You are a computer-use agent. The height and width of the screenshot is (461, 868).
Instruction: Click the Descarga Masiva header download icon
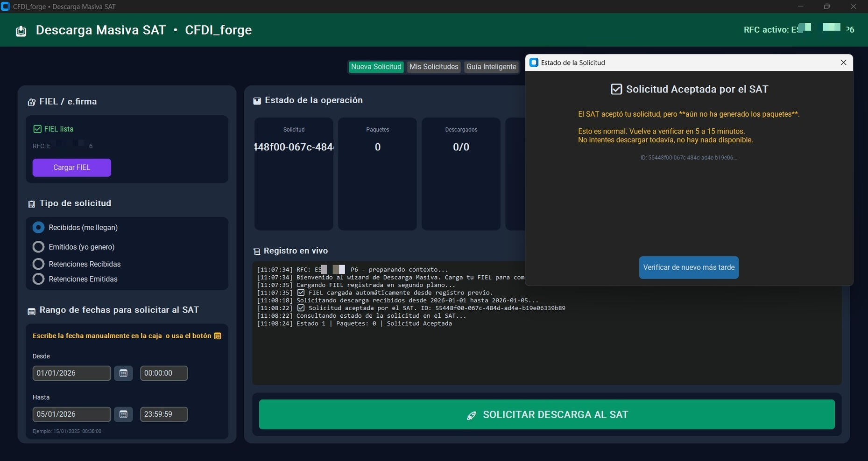(21, 31)
